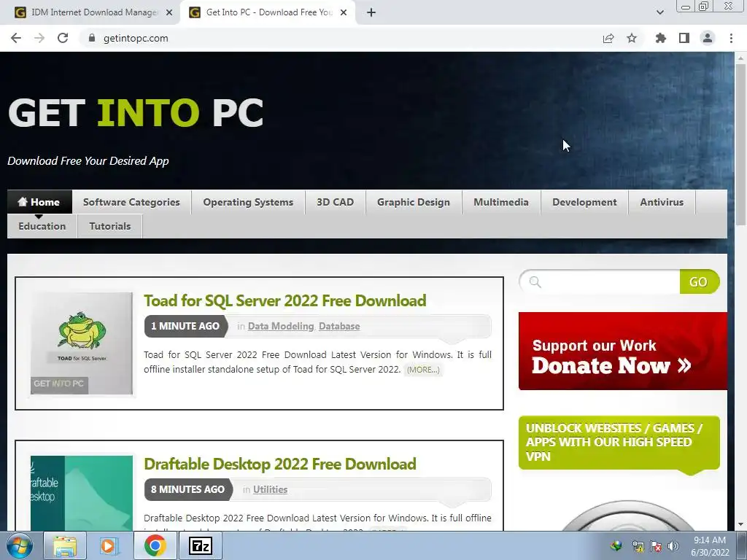The height and width of the screenshot is (560, 747).
Task: Click the network tray icon
Action: tap(638, 546)
